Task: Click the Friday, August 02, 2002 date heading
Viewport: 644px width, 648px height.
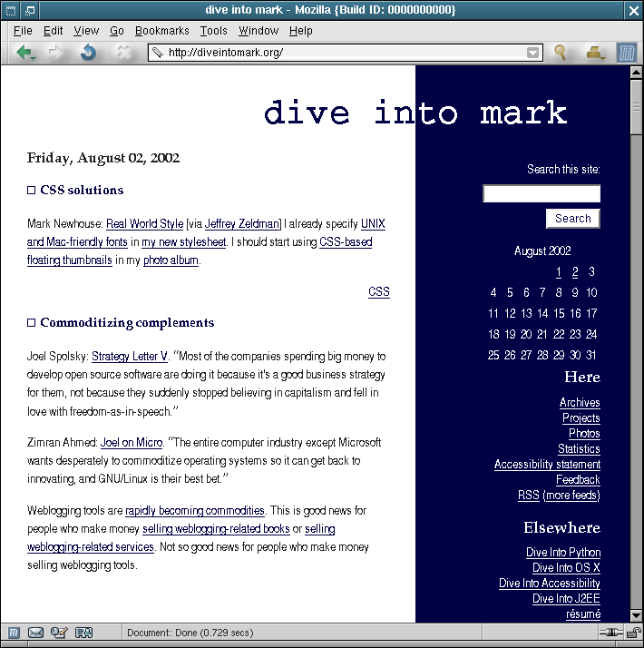Action: pos(103,158)
